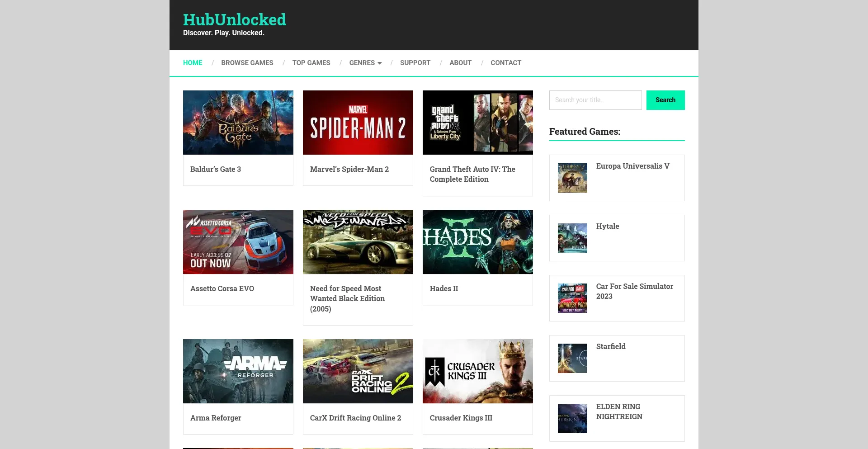868x449 pixels.
Task: Open the Spider-Man 2 cover thumbnail
Action: pyautogui.click(x=358, y=123)
